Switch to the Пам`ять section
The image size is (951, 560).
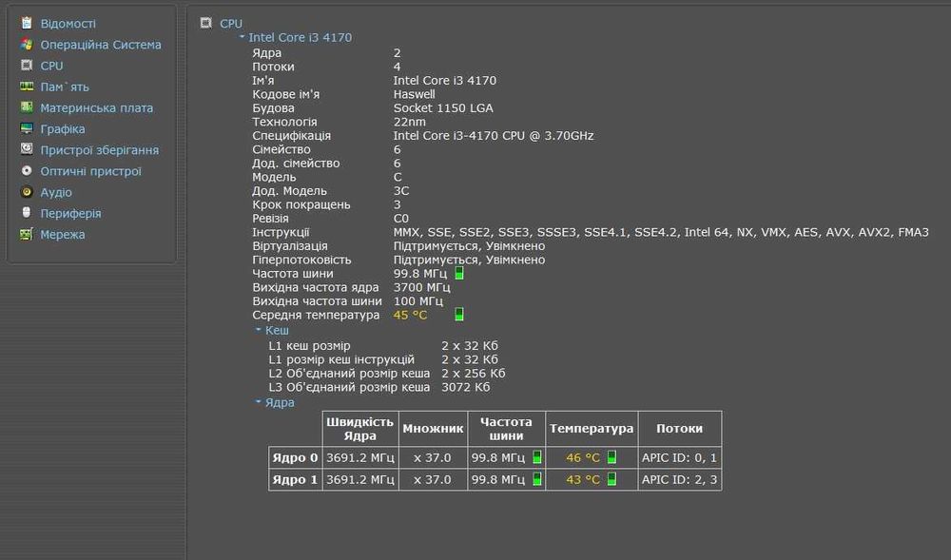click(x=65, y=87)
